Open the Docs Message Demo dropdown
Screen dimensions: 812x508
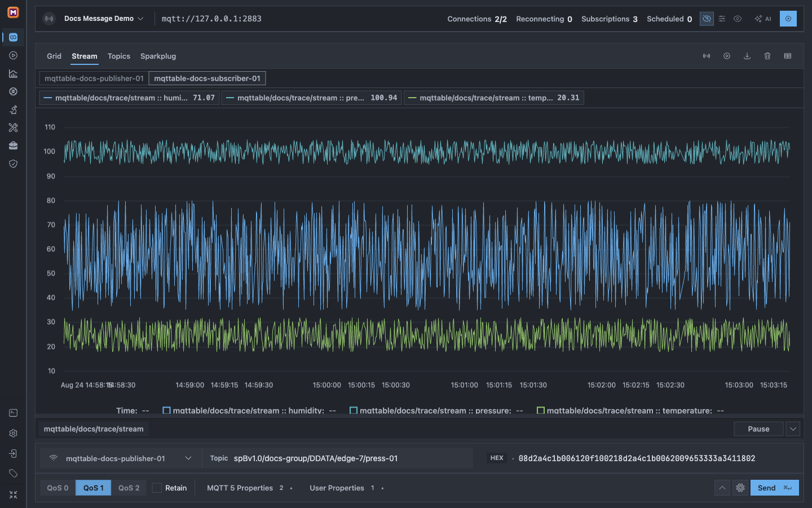pos(104,19)
